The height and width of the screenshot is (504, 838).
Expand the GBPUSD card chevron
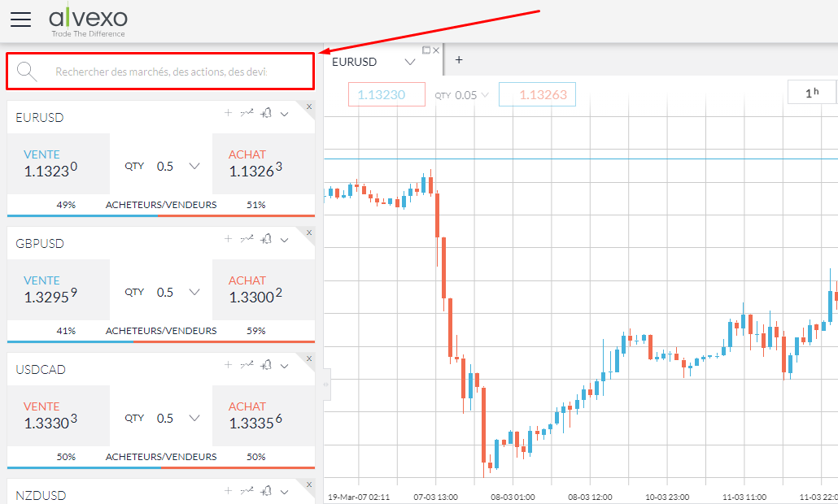284,240
